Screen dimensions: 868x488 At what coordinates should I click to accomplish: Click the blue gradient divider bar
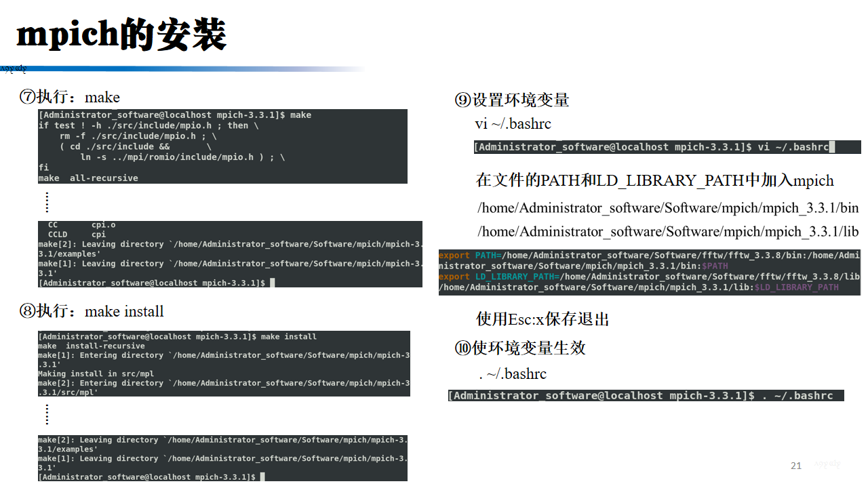pos(182,68)
